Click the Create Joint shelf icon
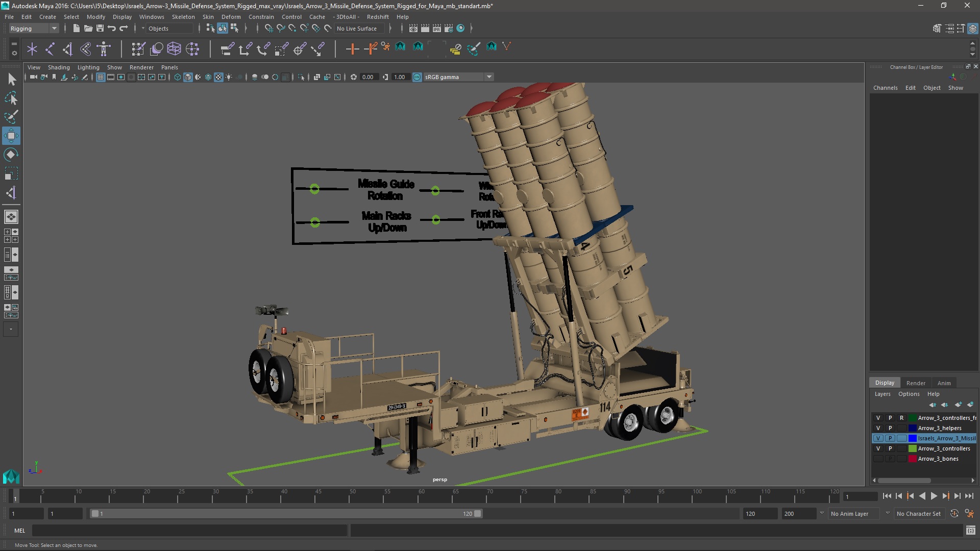 pyautogui.click(x=50, y=49)
